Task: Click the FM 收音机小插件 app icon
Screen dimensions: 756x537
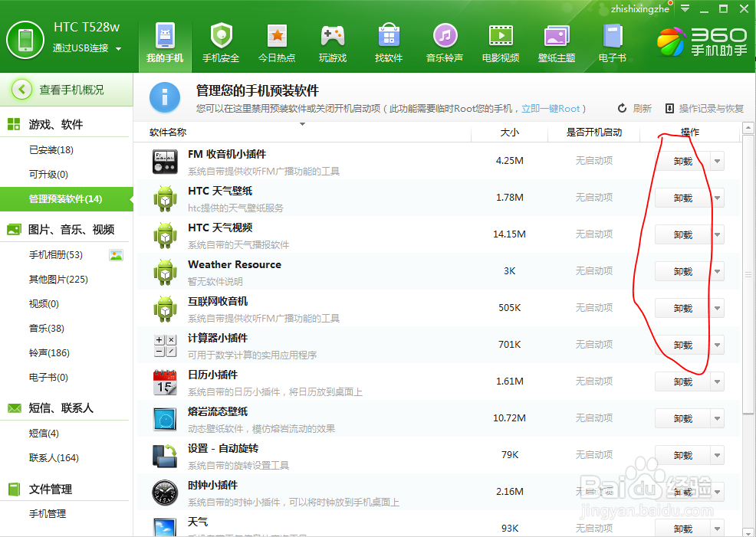Action: pyautogui.click(x=165, y=162)
